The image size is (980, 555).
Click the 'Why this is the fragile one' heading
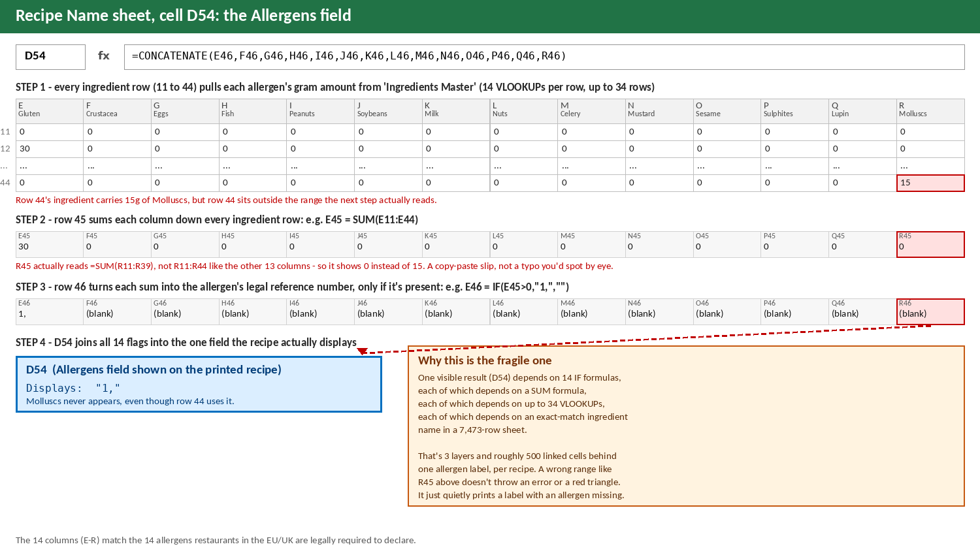[x=485, y=360]
